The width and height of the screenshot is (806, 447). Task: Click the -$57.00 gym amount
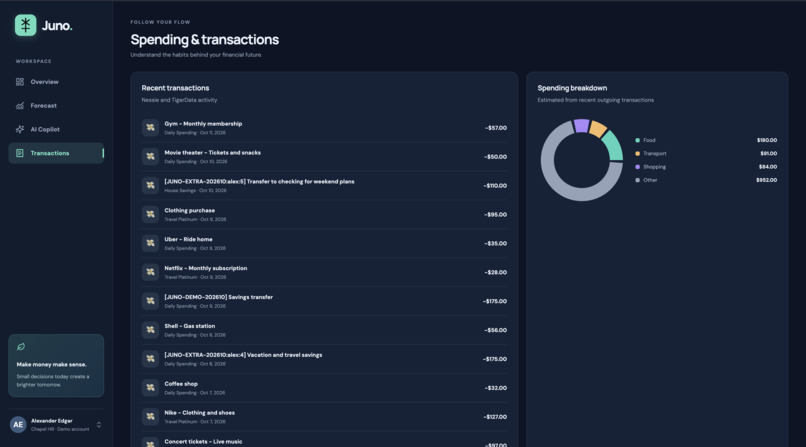tap(496, 128)
